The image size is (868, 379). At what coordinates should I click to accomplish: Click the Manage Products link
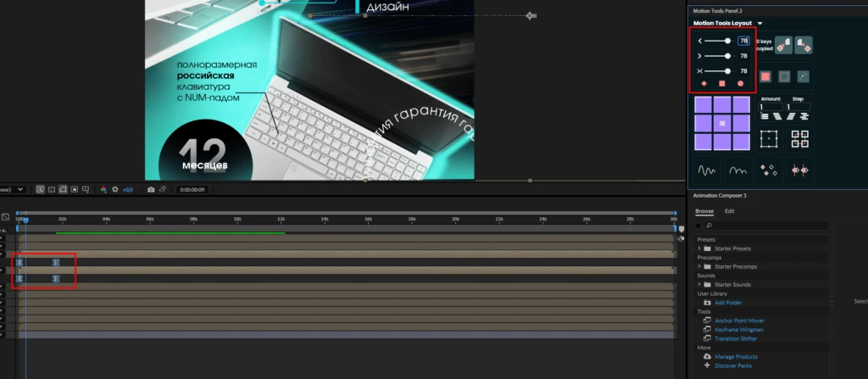coord(737,357)
